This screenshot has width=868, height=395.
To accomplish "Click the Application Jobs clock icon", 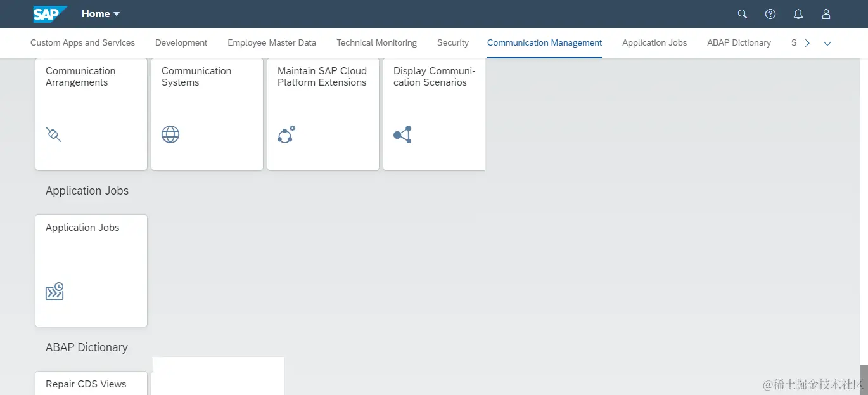I will coord(54,291).
